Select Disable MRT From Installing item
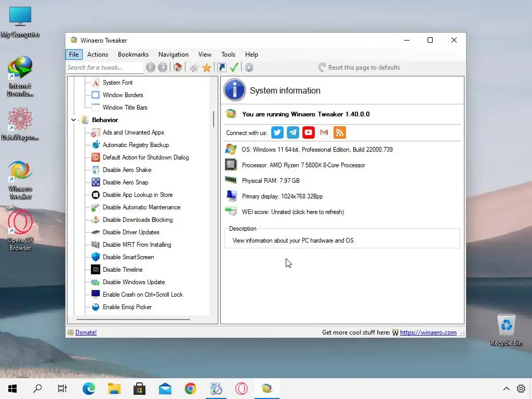This screenshot has height=399, width=532. [x=137, y=245]
